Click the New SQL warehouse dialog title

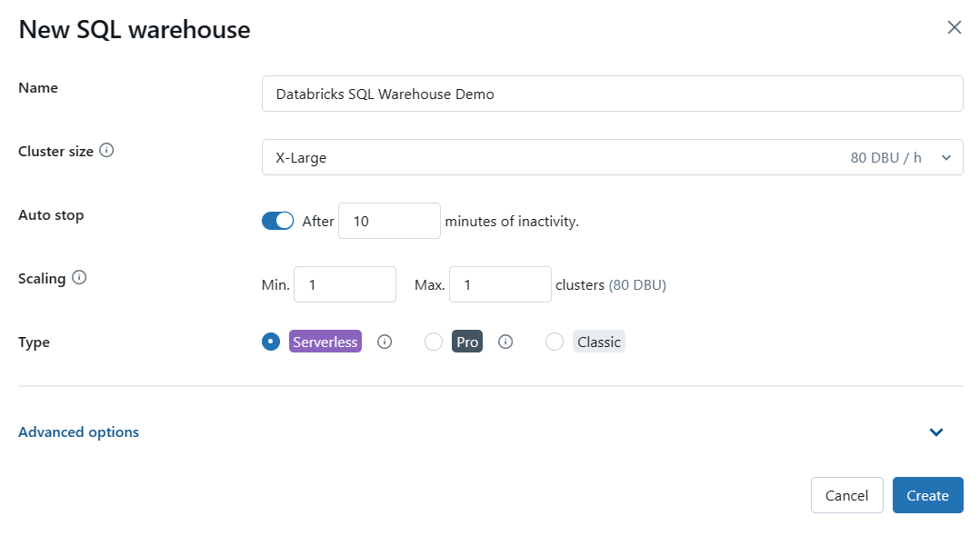(x=134, y=29)
